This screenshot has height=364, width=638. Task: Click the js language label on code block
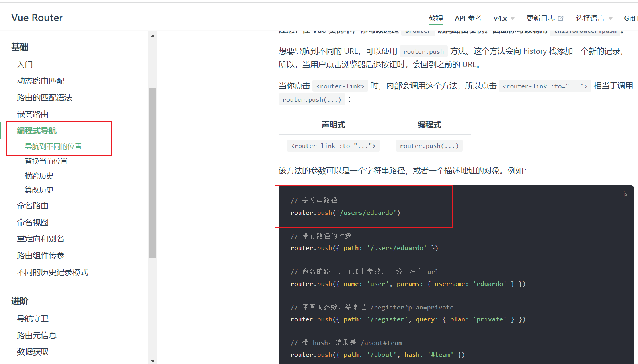click(625, 194)
